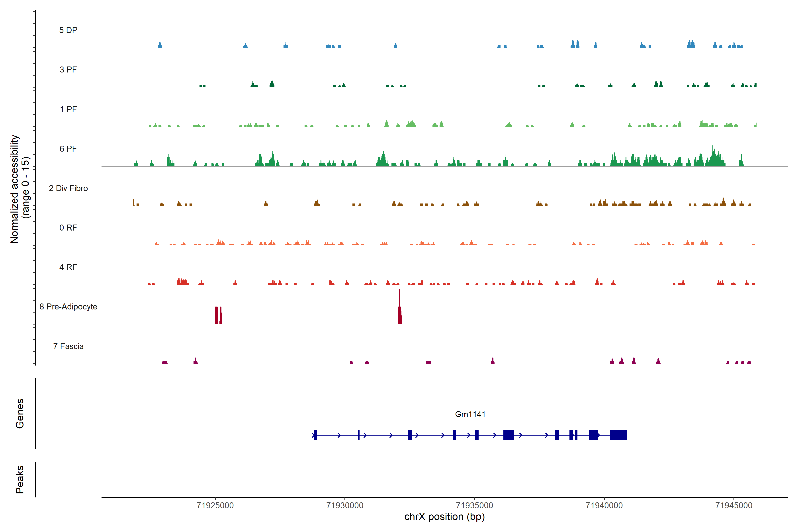Click the 71935000 axis tick label
The height and width of the screenshot is (532, 798).
(x=474, y=505)
